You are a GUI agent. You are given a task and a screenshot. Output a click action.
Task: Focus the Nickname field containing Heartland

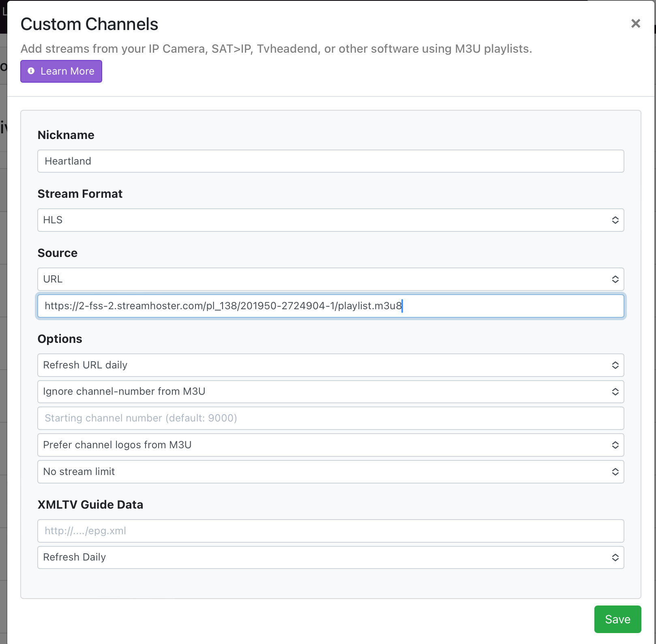click(330, 161)
